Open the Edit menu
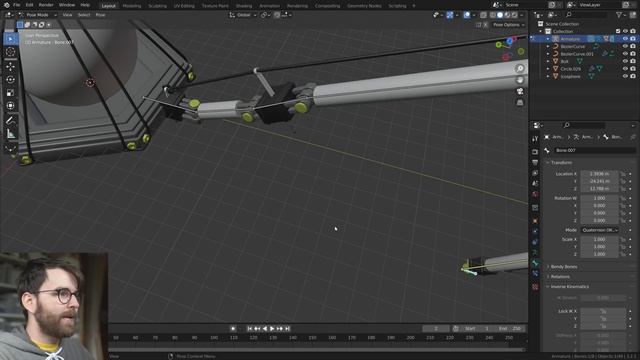The width and height of the screenshot is (640, 360). [29, 5]
